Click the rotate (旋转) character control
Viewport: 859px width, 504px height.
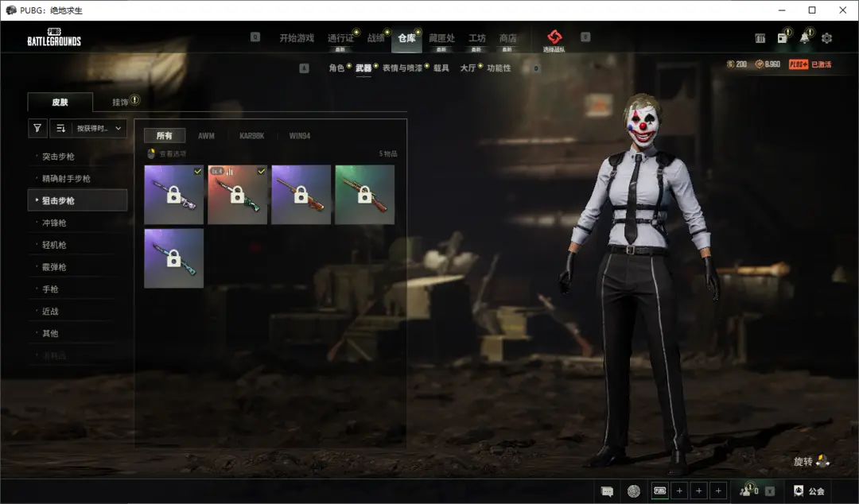click(x=811, y=461)
